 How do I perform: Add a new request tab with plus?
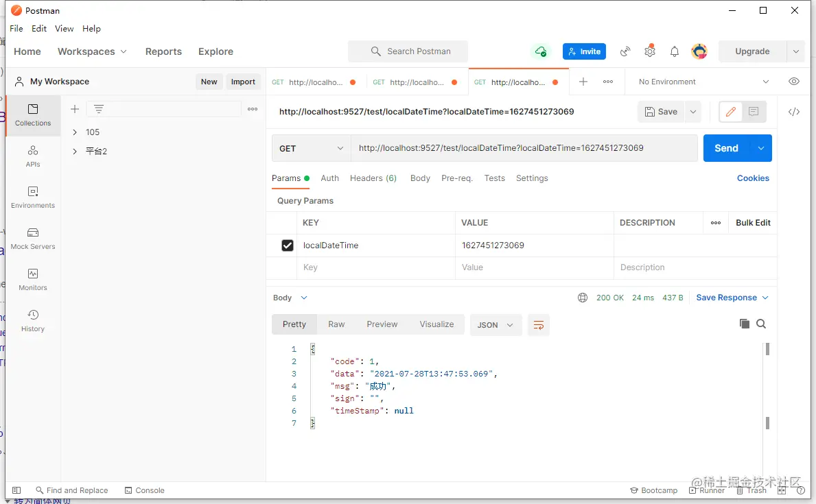583,82
